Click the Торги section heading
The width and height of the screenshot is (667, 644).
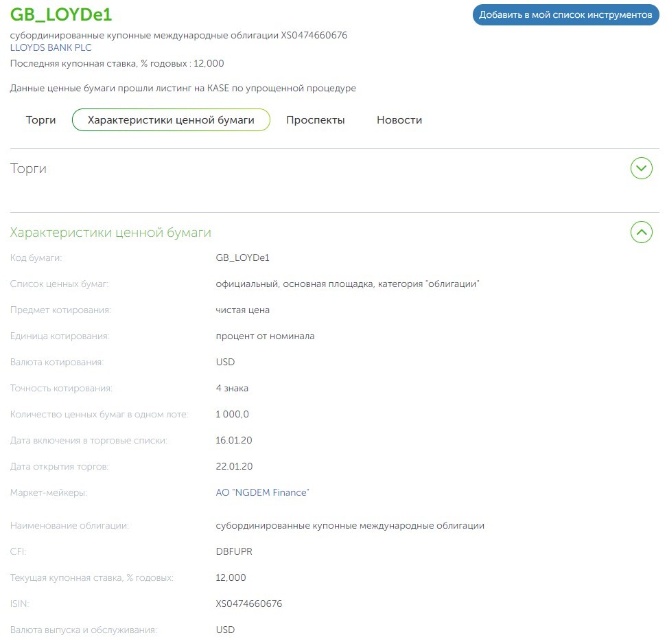28,169
